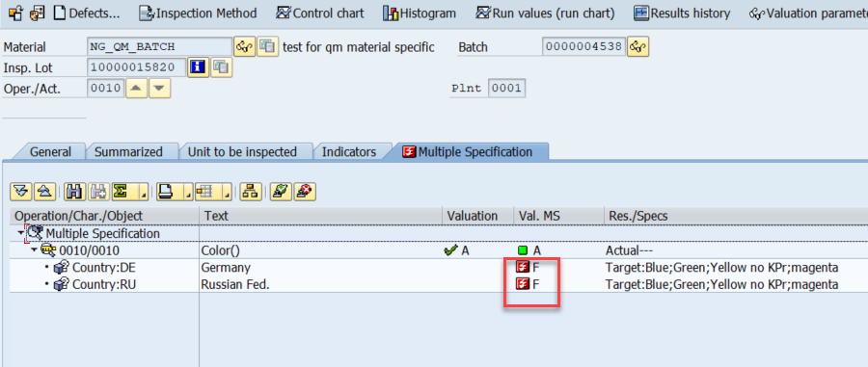868x367 pixels.
Task: Click the glasses icon next to Batch field
Action: tap(637, 47)
